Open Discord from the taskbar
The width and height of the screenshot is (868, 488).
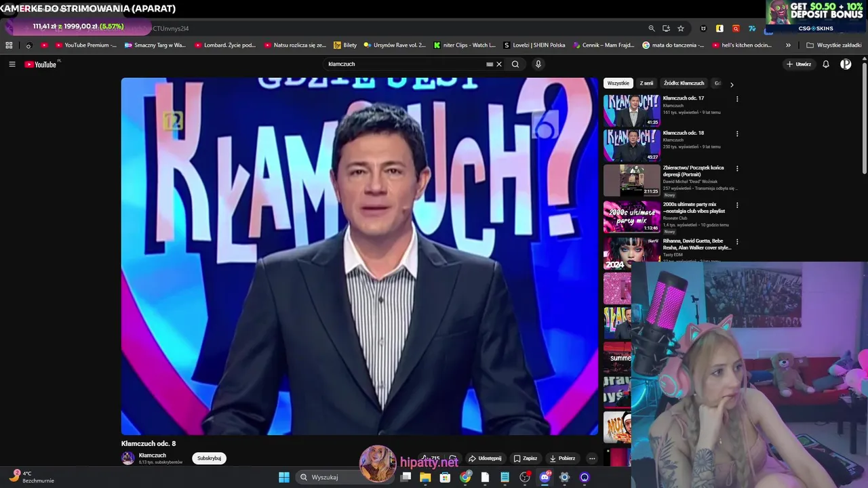click(545, 477)
